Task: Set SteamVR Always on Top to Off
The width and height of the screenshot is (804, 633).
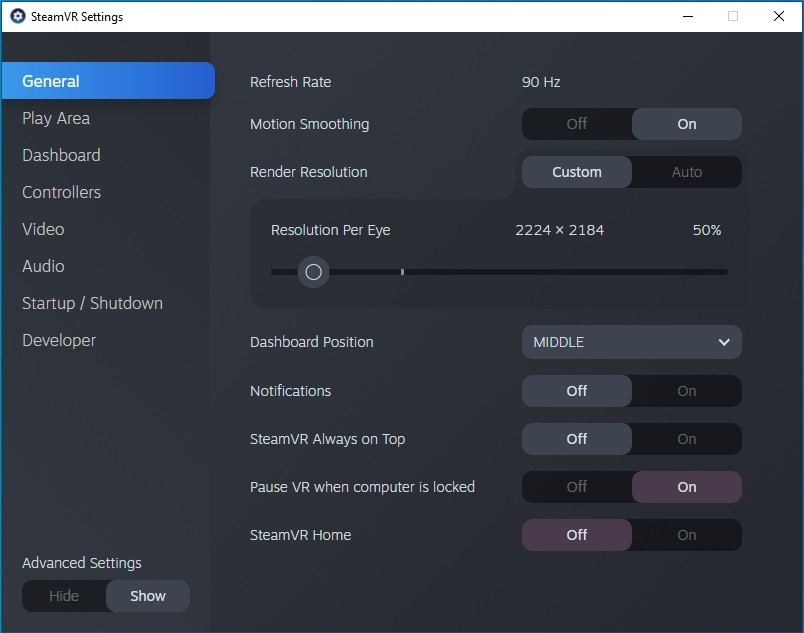Action: (x=577, y=439)
